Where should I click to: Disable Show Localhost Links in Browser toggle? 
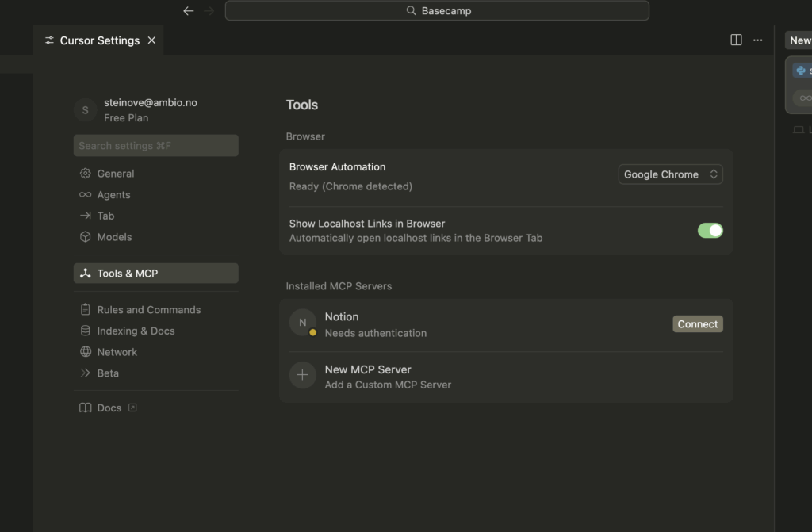pos(710,231)
